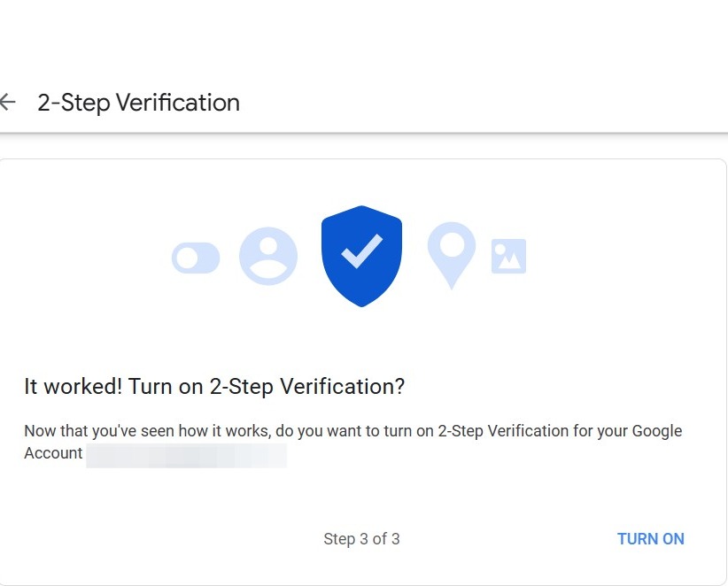Click the blurred account email address

[x=186, y=454]
